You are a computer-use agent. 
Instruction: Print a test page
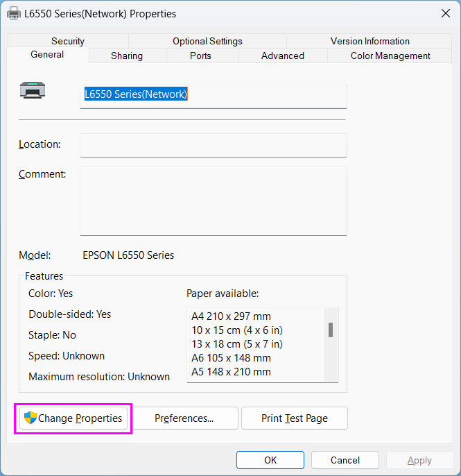tap(294, 418)
